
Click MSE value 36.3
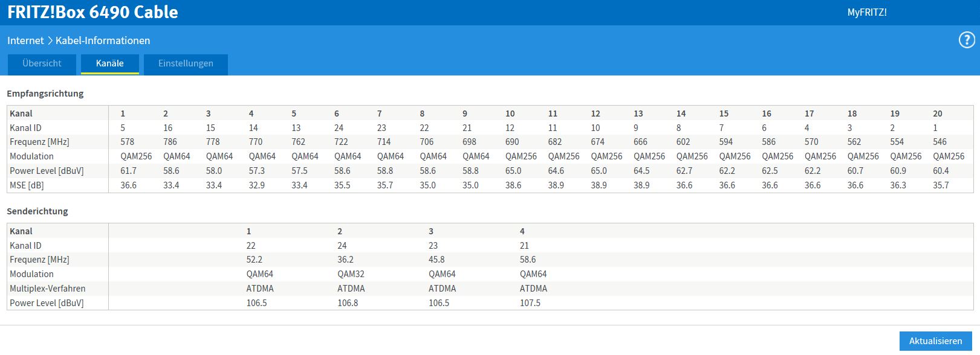[898, 185]
